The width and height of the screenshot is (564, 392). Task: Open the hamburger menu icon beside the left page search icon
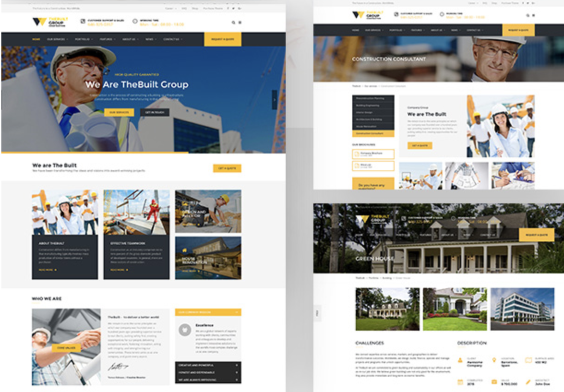240,22
